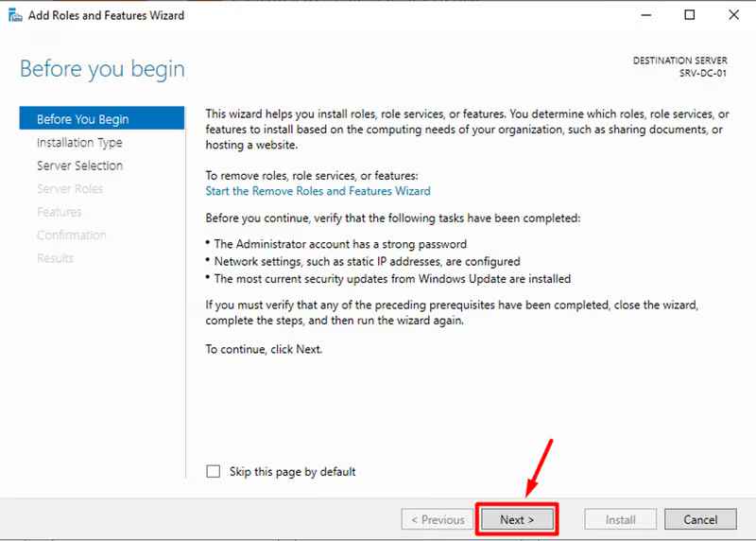Image resolution: width=756 pixels, height=541 pixels.
Task: Choose the Features step in sidebar
Action: point(60,212)
